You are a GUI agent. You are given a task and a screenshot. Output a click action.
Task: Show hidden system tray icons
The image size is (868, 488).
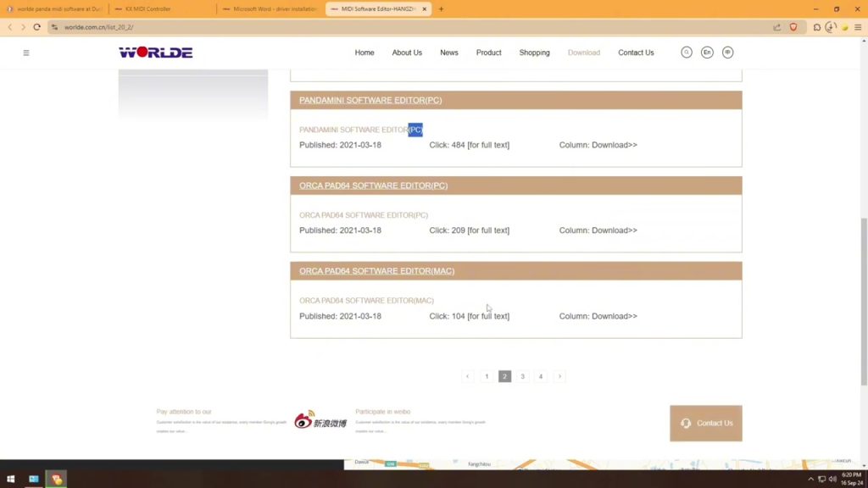pos(811,480)
